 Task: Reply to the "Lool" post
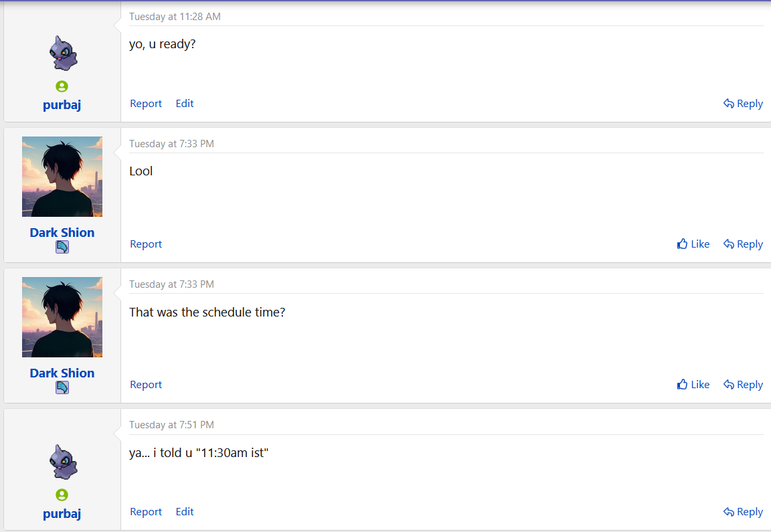(743, 244)
